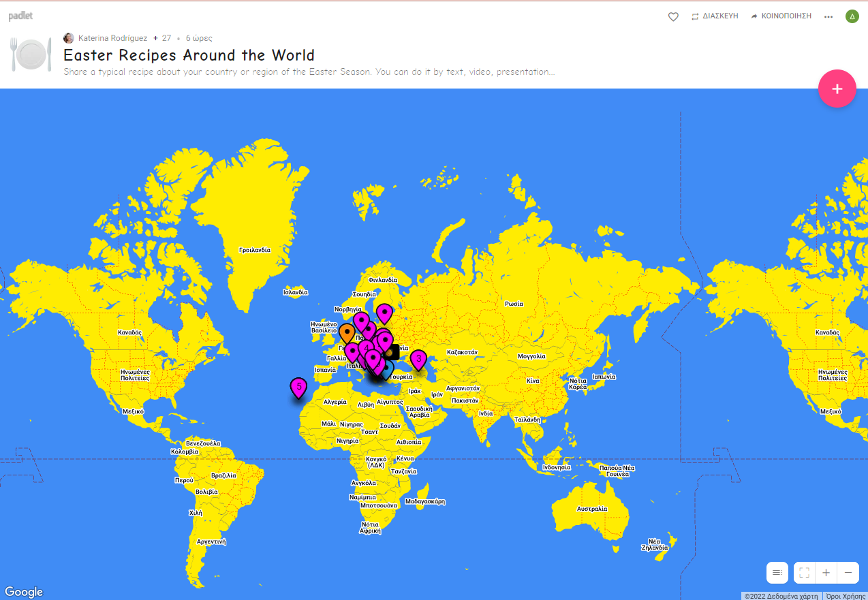Open the pink cluster pin numbered 5
This screenshot has height=600, width=868.
tap(298, 387)
